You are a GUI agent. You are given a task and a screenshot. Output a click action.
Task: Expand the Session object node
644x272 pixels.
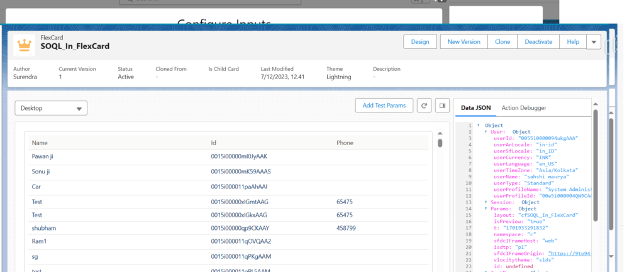pyautogui.click(x=486, y=202)
